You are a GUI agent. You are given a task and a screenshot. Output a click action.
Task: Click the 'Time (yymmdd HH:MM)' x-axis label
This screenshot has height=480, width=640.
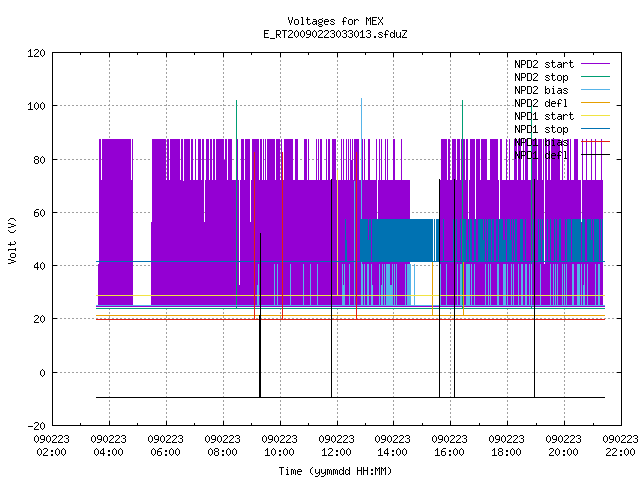(335, 471)
